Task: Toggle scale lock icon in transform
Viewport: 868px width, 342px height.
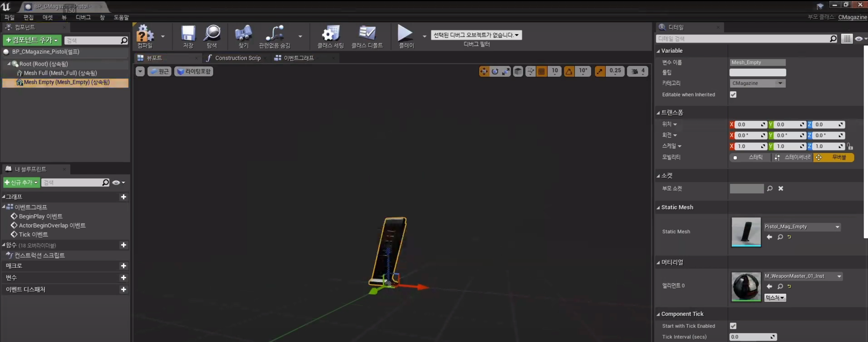Action: [850, 146]
